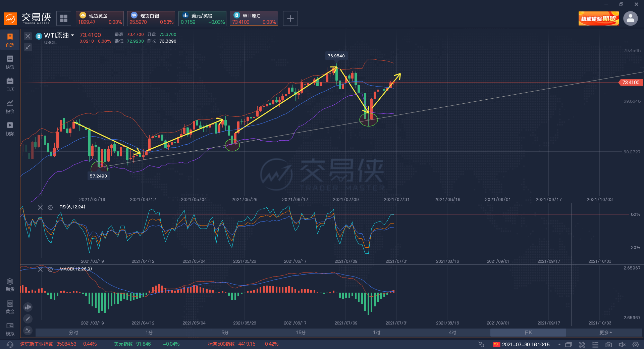644x349 pixels.
Task: Select the 1分 timeframe
Action: tap(149, 333)
